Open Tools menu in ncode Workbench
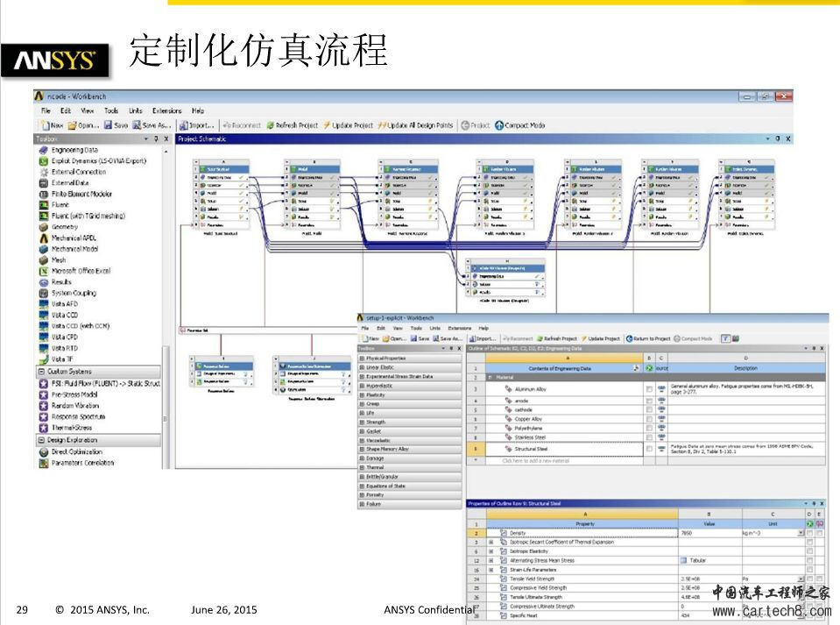This screenshot has height=625, width=840. [111, 111]
